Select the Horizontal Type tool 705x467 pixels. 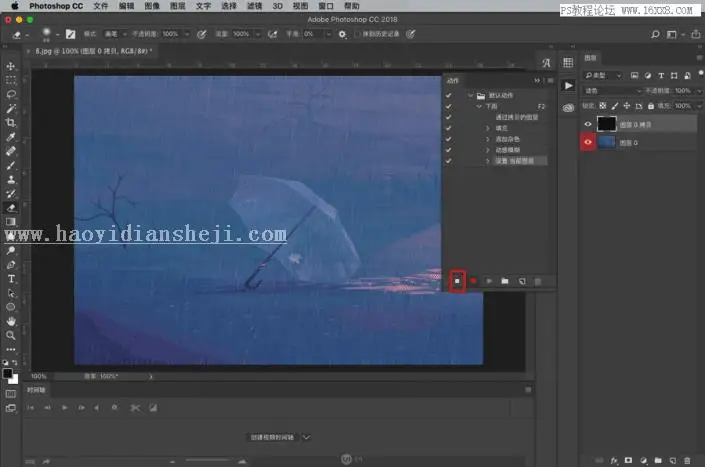11,279
